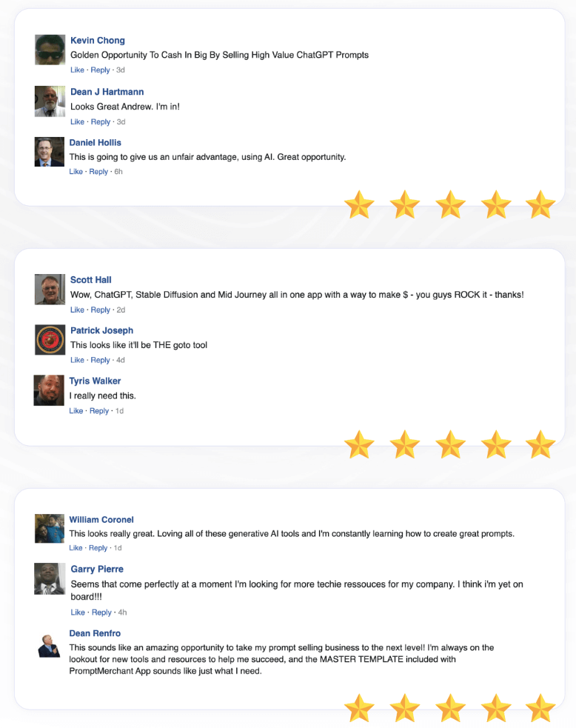Click Garry Pierre's profile photo

click(x=50, y=578)
